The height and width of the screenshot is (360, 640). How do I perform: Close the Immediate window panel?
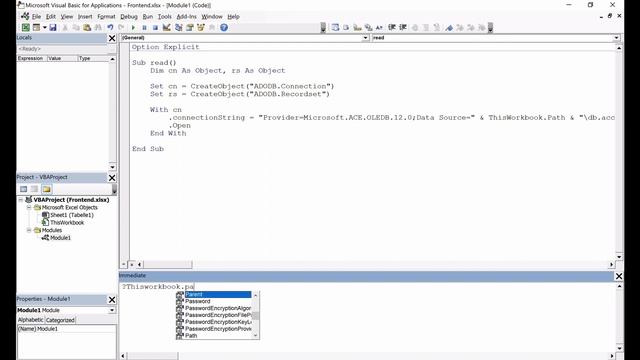pyautogui.click(x=619, y=276)
